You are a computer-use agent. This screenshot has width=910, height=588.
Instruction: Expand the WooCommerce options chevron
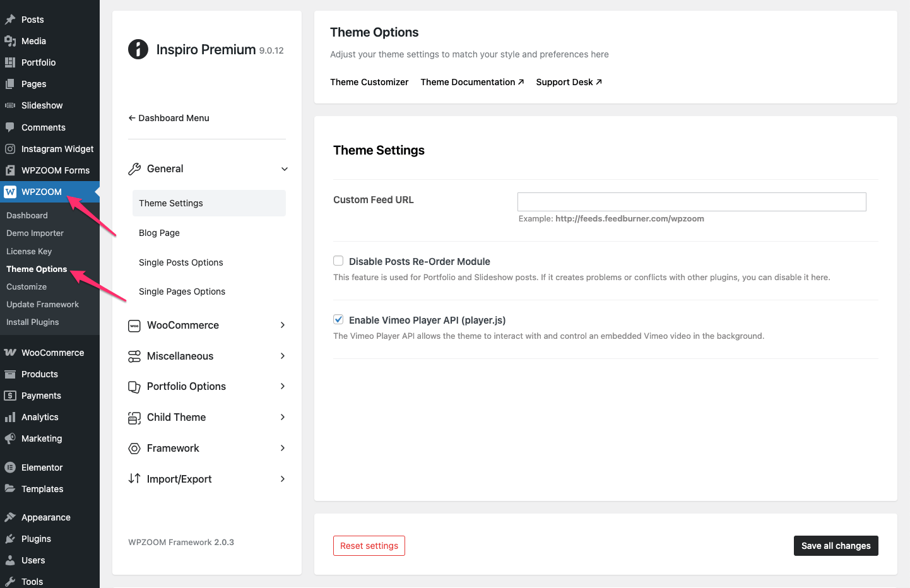[x=283, y=325]
